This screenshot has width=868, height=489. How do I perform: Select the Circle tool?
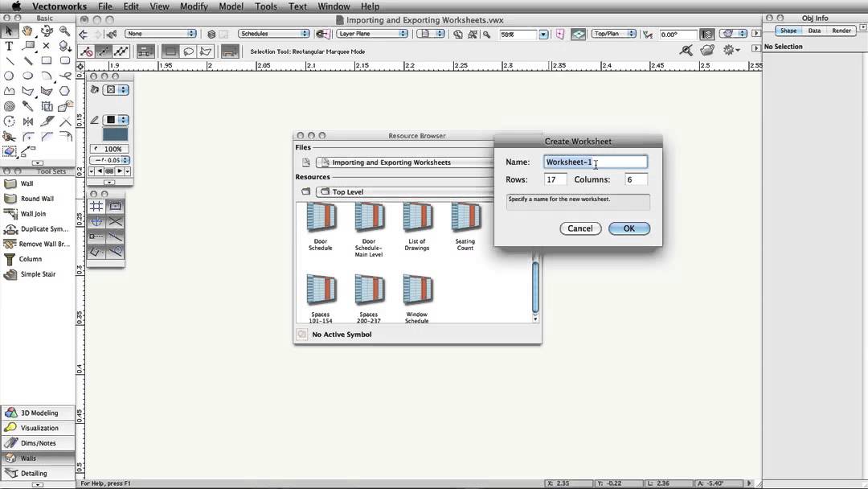point(9,76)
